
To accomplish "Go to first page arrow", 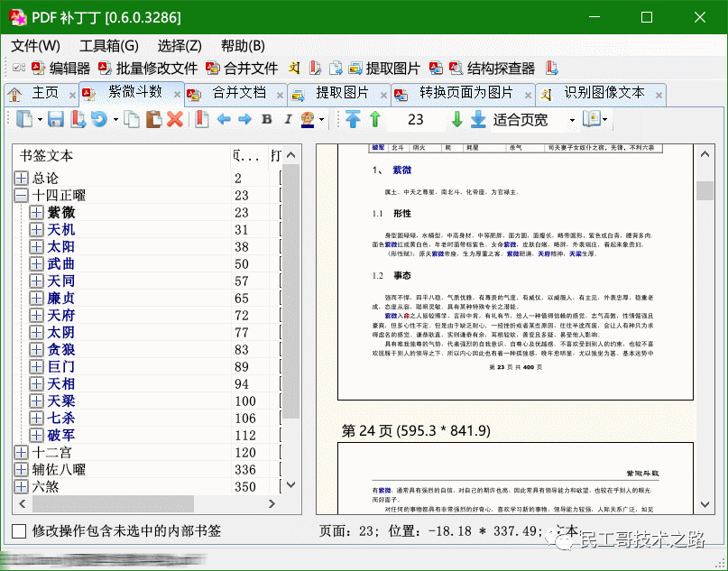I will (x=353, y=120).
